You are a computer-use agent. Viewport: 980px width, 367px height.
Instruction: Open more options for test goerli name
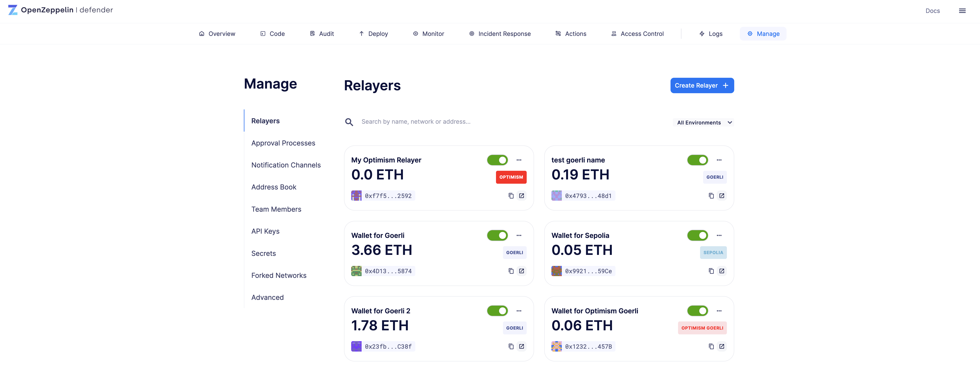(719, 160)
